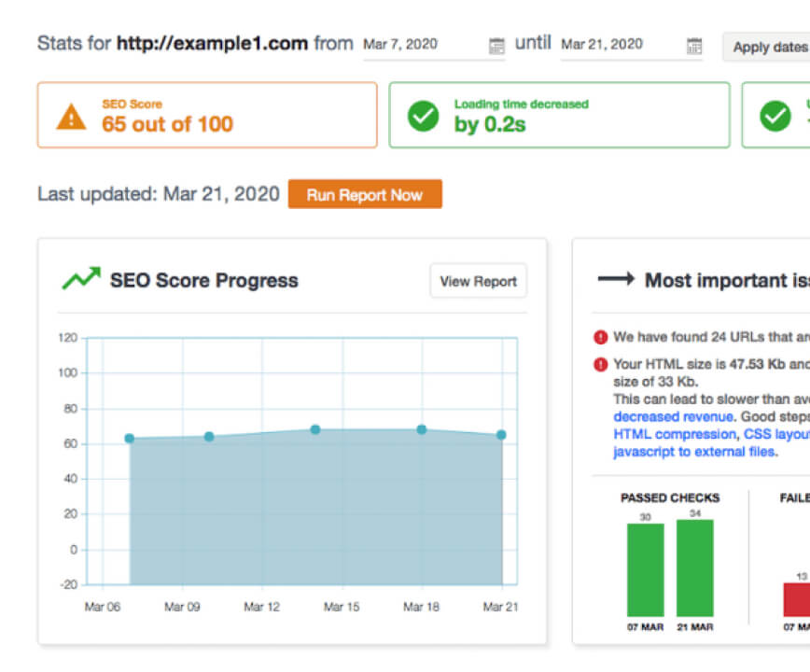The height and width of the screenshot is (672, 810).
Task: Follow the javascript to external files link
Action: (x=694, y=452)
